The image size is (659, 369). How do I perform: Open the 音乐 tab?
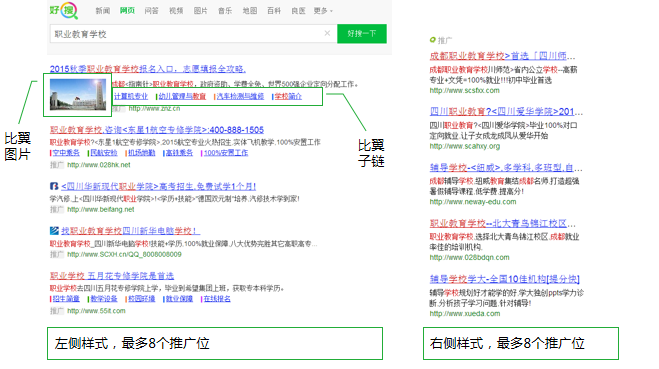[225, 11]
